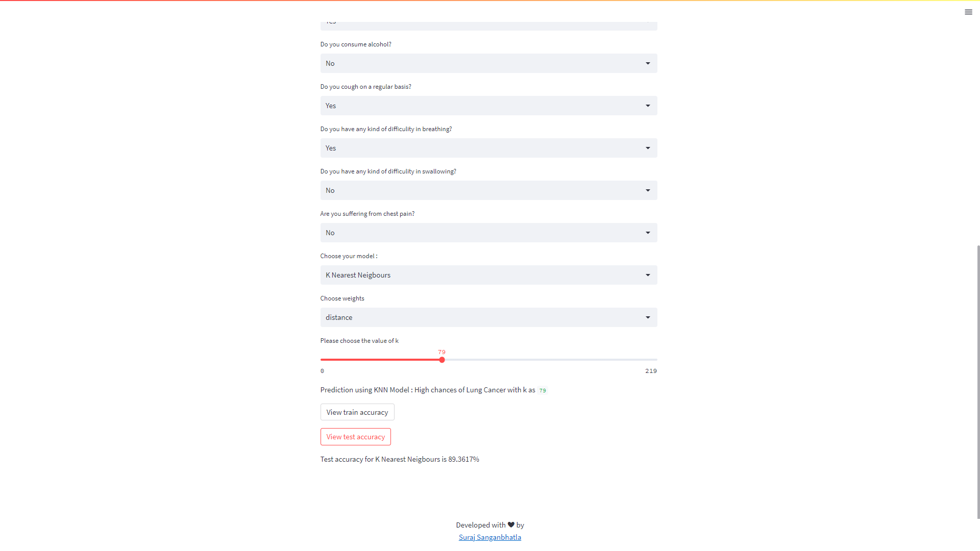Open the chest pain answer selector
980x551 pixels.
[488, 233]
